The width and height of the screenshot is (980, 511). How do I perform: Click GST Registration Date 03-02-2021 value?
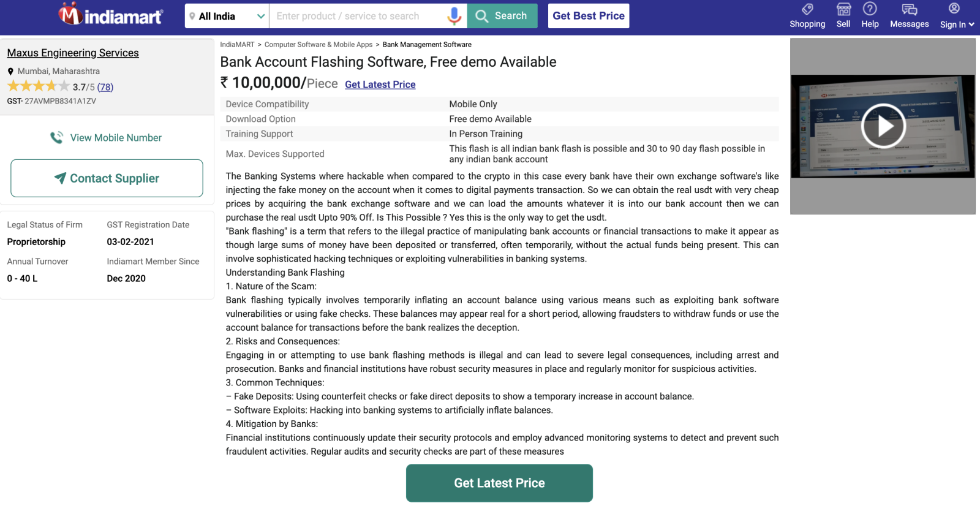click(x=130, y=242)
